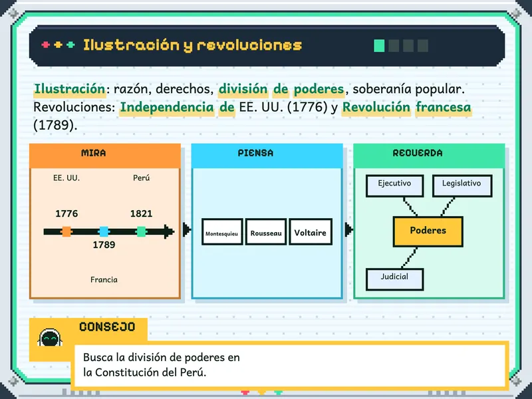The height and width of the screenshot is (399, 532).
Task: Select the Voltaire box
Action: tap(311, 231)
